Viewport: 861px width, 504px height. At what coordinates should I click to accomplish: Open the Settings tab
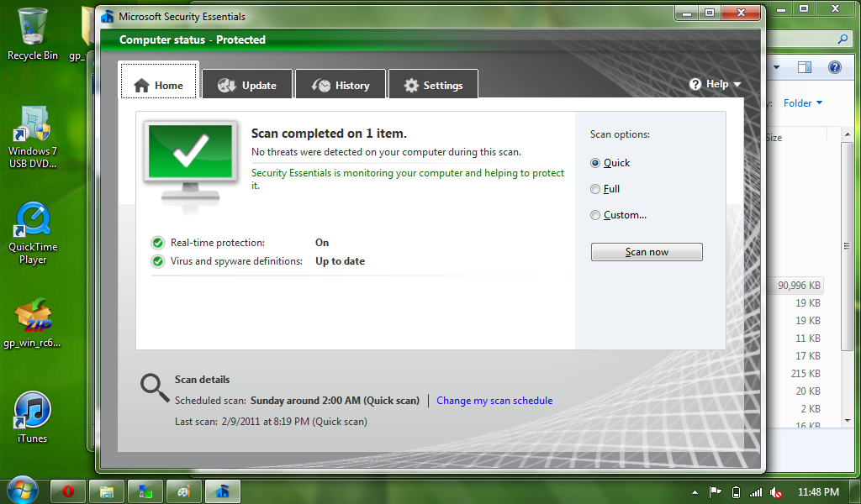[433, 84]
